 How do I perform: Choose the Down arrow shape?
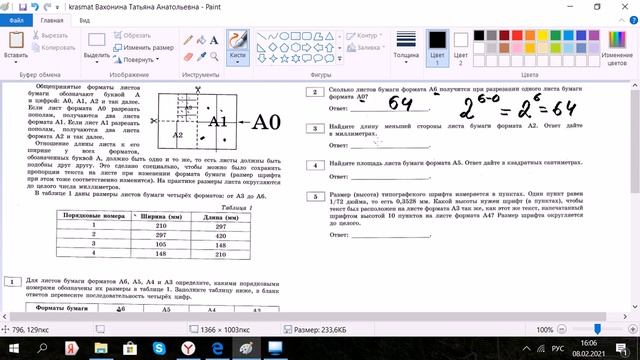[262, 58]
